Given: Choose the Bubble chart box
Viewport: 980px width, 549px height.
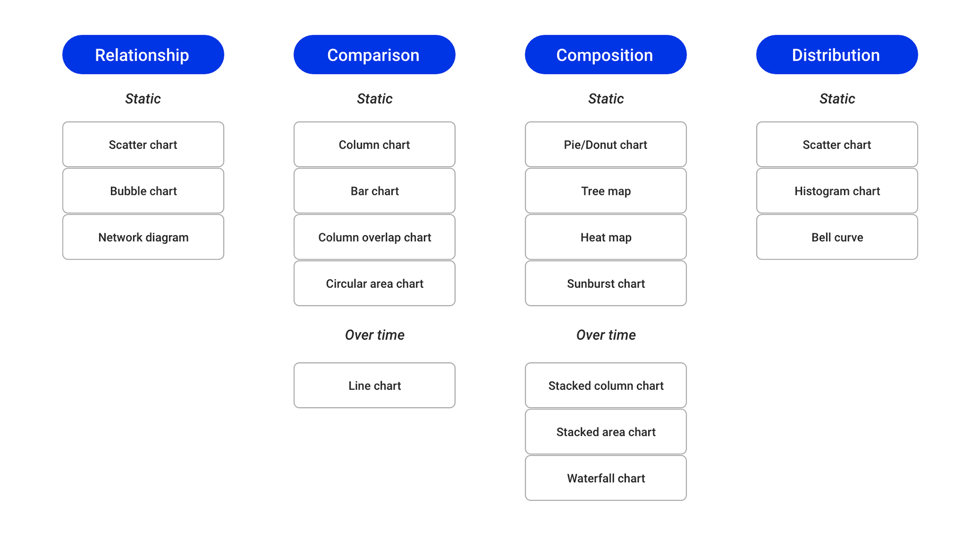Looking at the screenshot, I should [143, 191].
